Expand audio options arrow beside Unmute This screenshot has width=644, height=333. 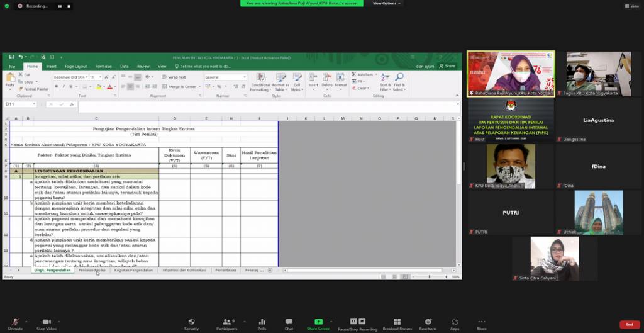(x=27, y=320)
